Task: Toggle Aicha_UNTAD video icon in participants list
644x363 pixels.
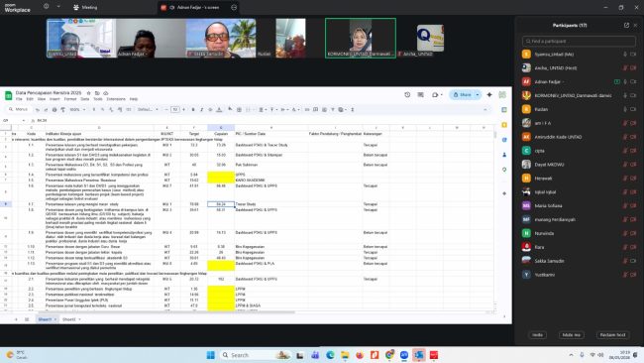Action: (633, 67)
